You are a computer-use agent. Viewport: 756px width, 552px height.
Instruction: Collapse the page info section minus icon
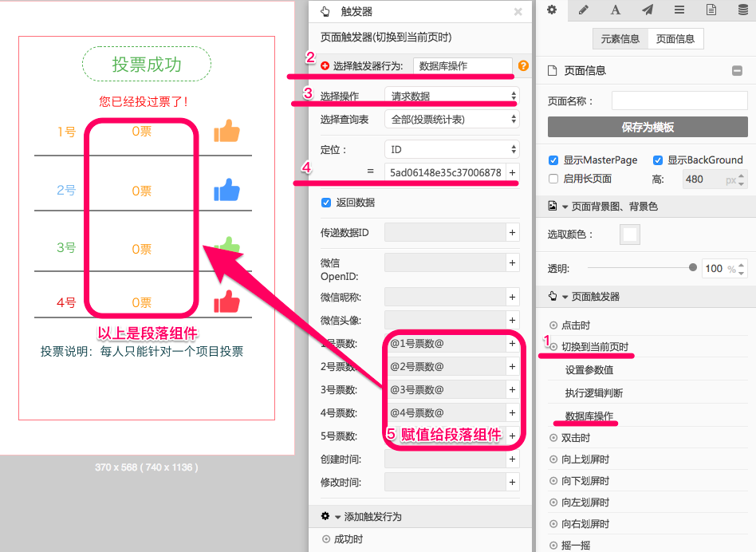pyautogui.click(x=737, y=71)
